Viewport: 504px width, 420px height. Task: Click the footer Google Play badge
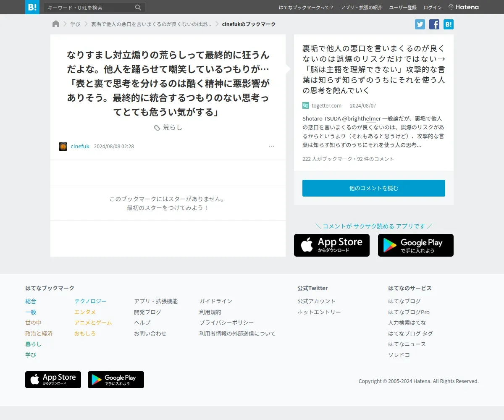click(x=116, y=380)
